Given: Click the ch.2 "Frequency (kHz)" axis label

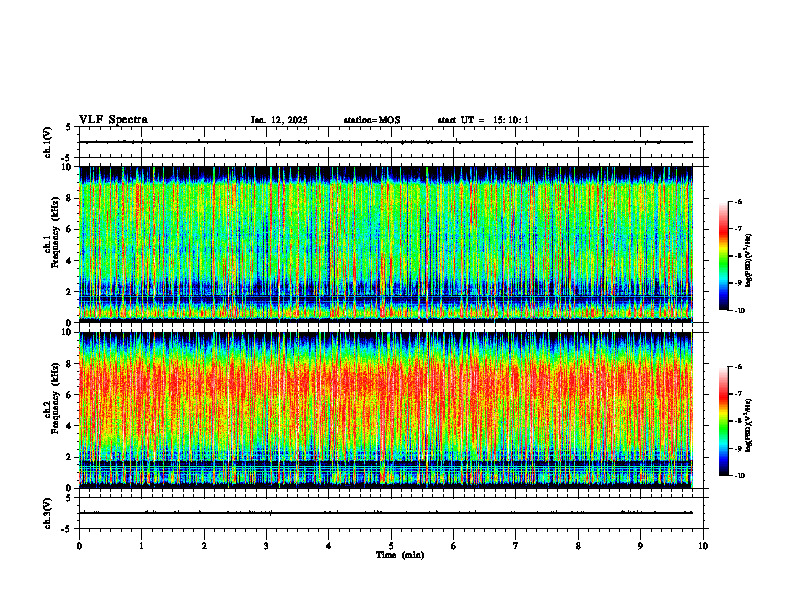Looking at the screenshot, I should (55, 398).
